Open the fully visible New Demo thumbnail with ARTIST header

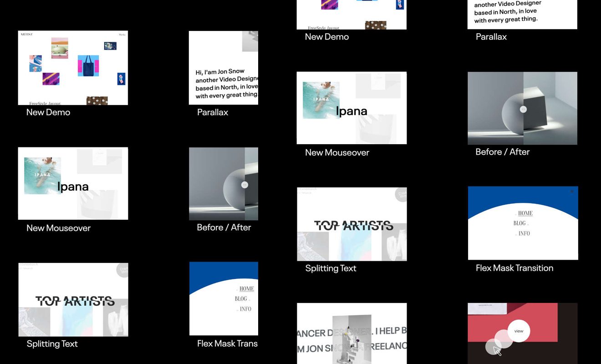73,68
